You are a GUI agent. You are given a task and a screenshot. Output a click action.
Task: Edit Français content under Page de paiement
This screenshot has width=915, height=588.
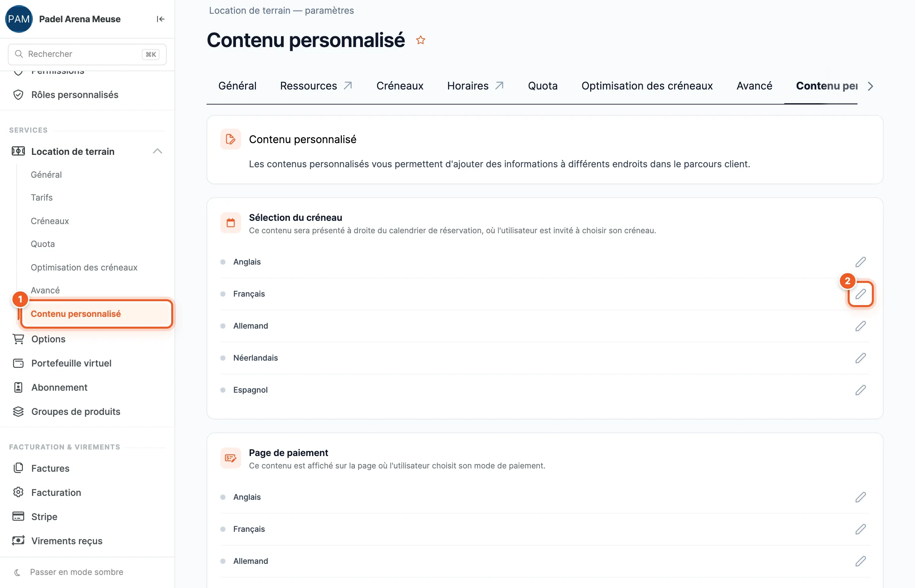click(860, 529)
